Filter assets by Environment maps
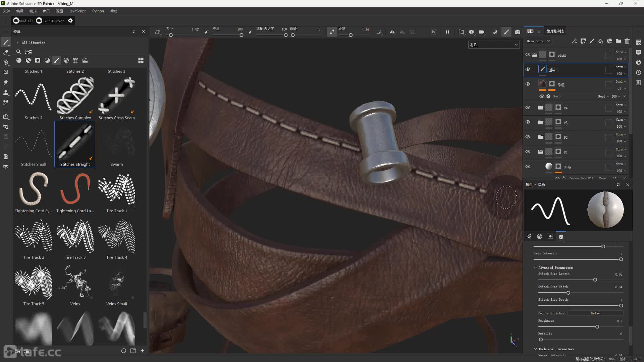 point(85,60)
